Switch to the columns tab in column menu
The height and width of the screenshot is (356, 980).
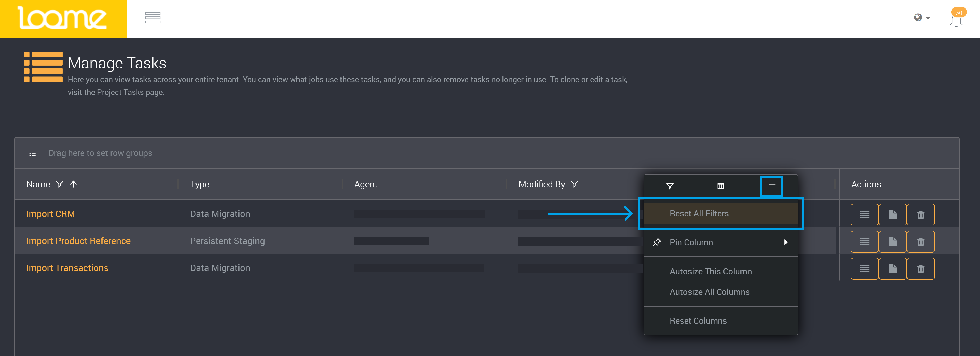click(721, 186)
